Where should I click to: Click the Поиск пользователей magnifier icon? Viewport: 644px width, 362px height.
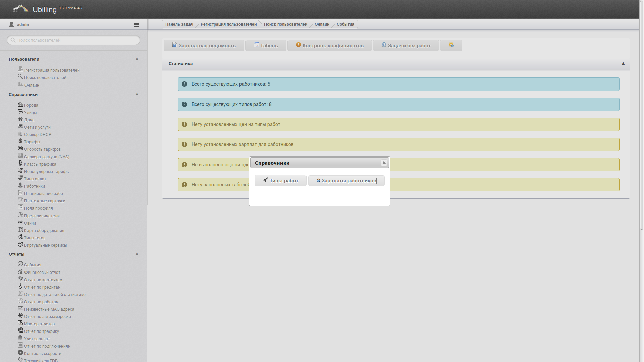(20, 76)
